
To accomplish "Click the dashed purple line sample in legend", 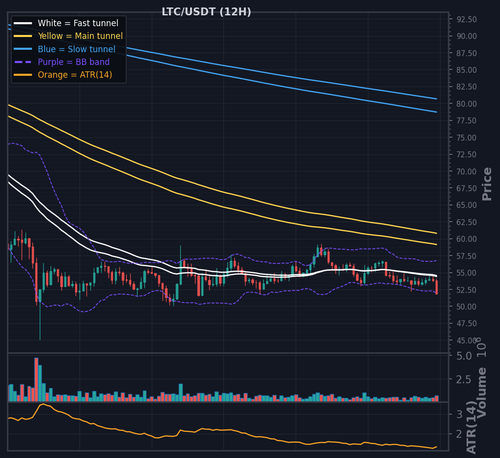I will 23,62.
